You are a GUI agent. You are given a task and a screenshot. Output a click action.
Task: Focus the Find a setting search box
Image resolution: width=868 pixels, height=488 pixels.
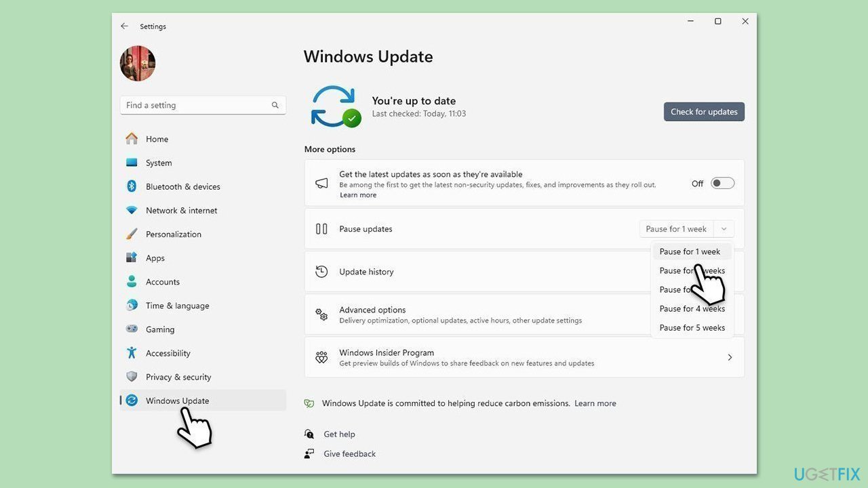pyautogui.click(x=203, y=105)
